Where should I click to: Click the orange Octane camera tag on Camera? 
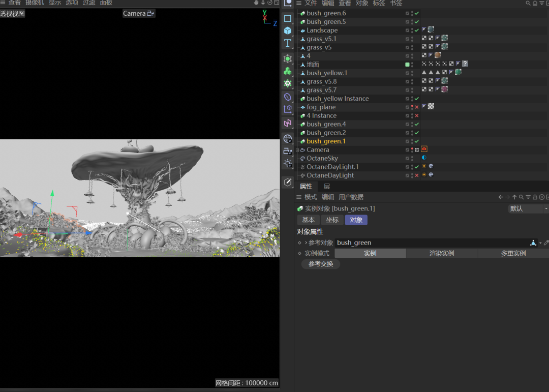tap(424, 149)
